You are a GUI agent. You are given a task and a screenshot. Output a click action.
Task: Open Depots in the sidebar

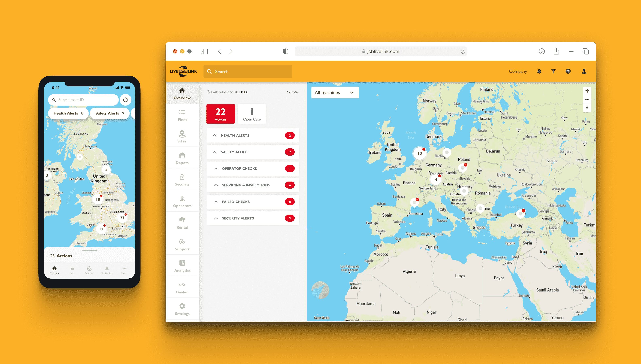click(182, 158)
